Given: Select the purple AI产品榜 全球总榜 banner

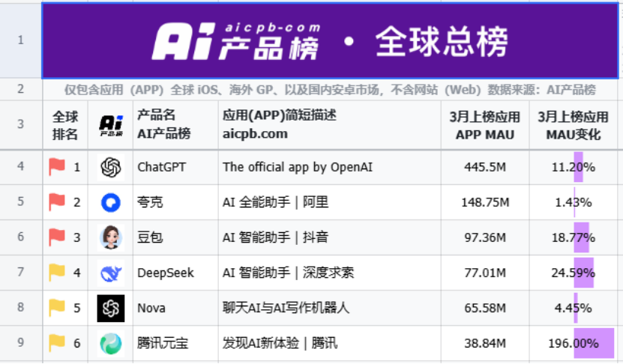Looking at the screenshot, I should tap(330, 40).
